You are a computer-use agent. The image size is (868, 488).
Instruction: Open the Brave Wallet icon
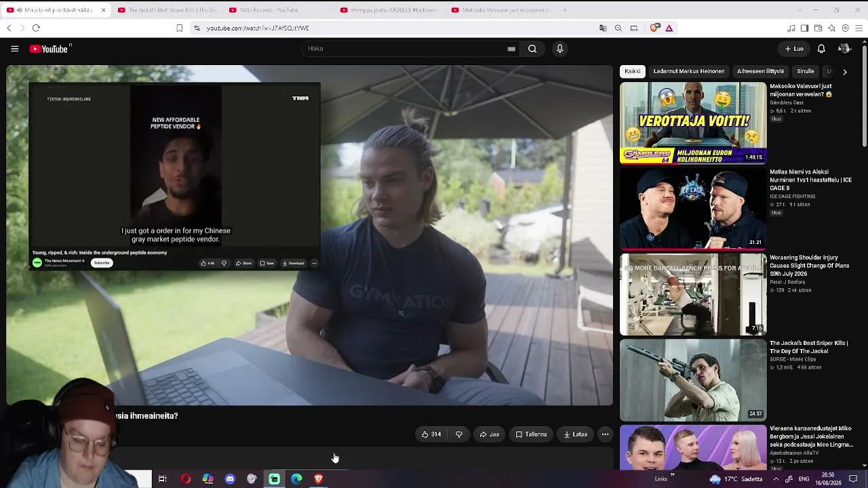[818, 28]
